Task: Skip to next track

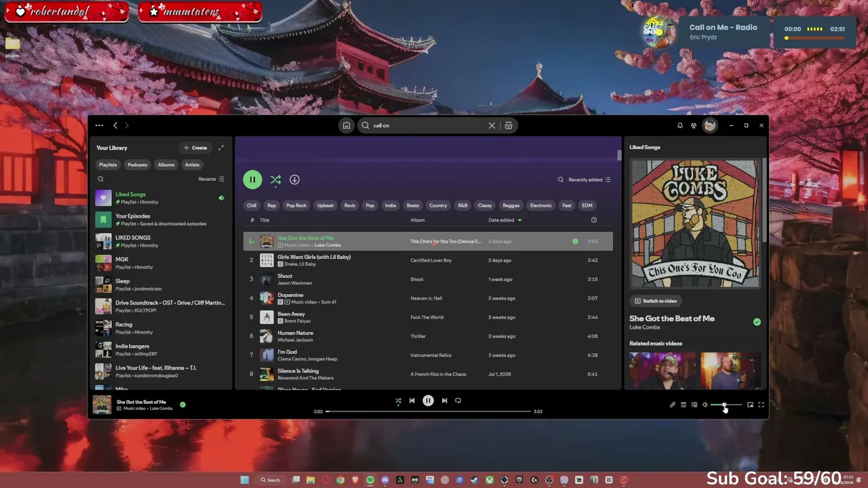Action: pyautogui.click(x=444, y=401)
